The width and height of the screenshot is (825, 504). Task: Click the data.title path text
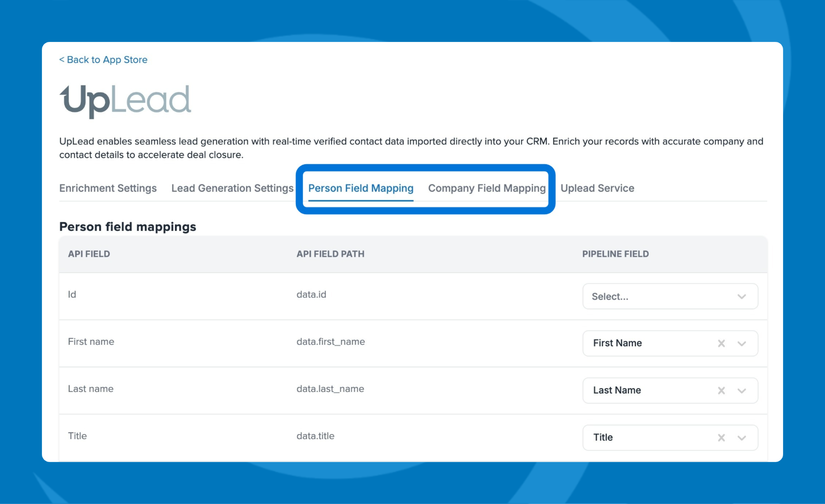315,436
